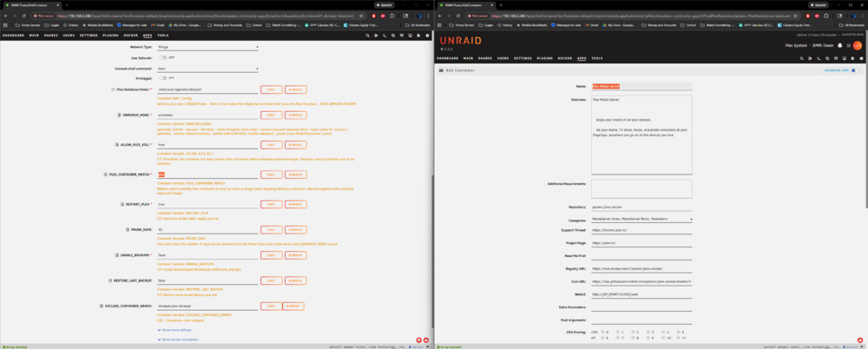The width and height of the screenshot is (868, 349).
Task: Click the Repository field in right window
Action: coord(641,207)
